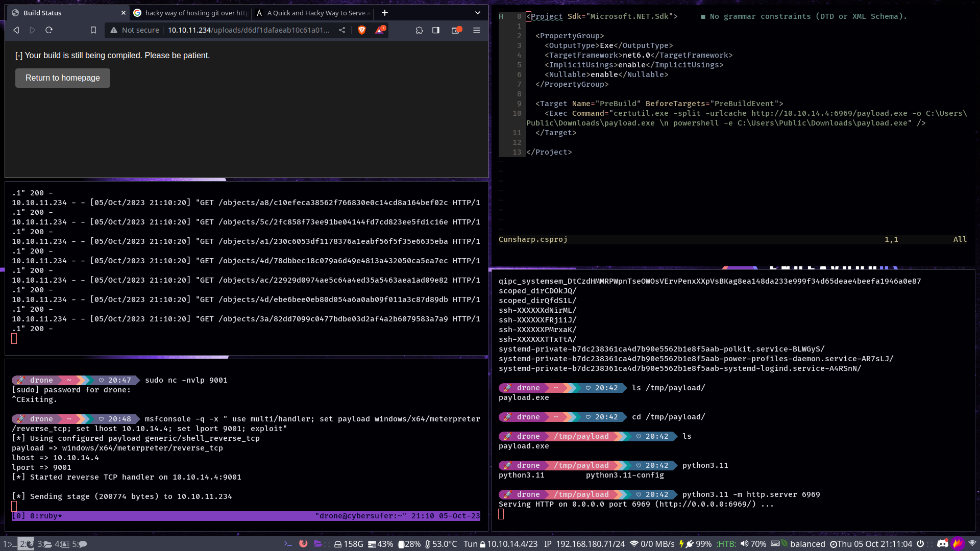The width and height of the screenshot is (980, 551).
Task: Click the 99% battery indicator
Action: [695, 544]
